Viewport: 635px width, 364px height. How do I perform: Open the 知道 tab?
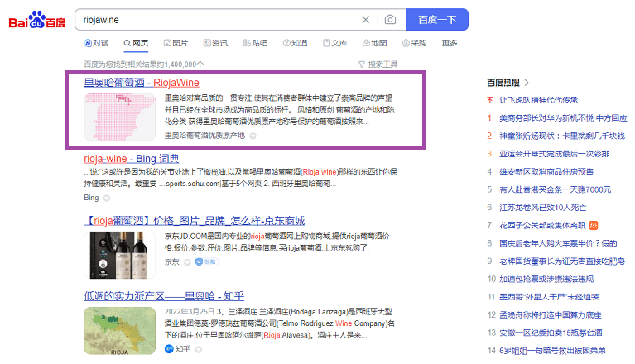pos(295,43)
